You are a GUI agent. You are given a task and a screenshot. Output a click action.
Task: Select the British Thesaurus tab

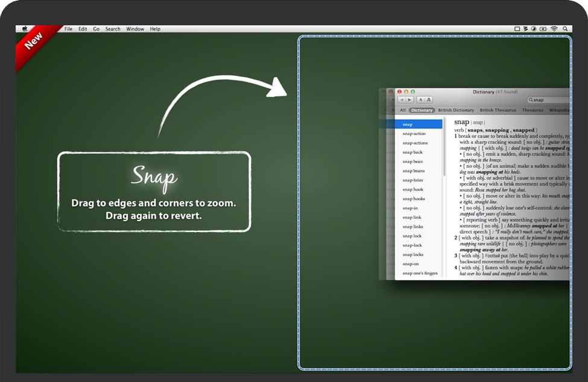[498, 110]
